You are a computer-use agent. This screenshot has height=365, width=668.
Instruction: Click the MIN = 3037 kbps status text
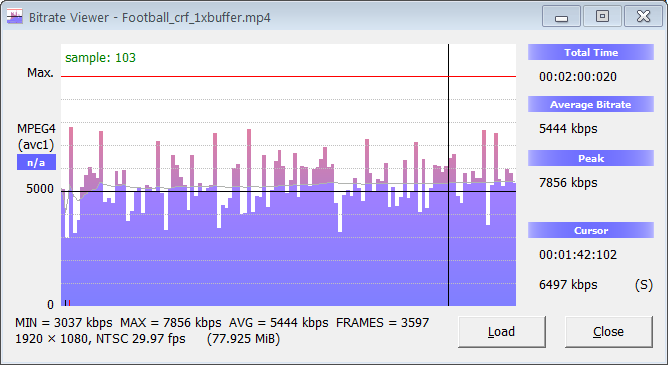point(64,323)
